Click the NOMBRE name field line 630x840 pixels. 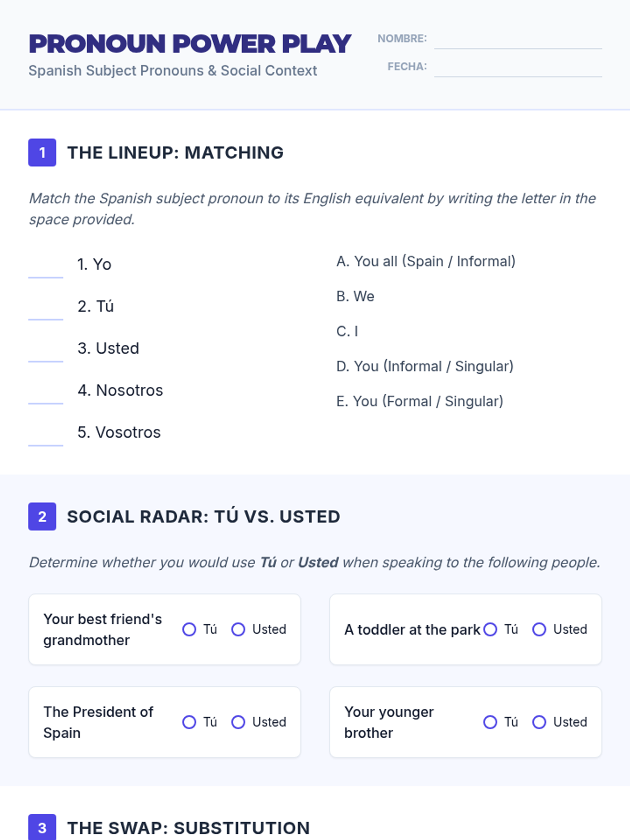coord(518,40)
